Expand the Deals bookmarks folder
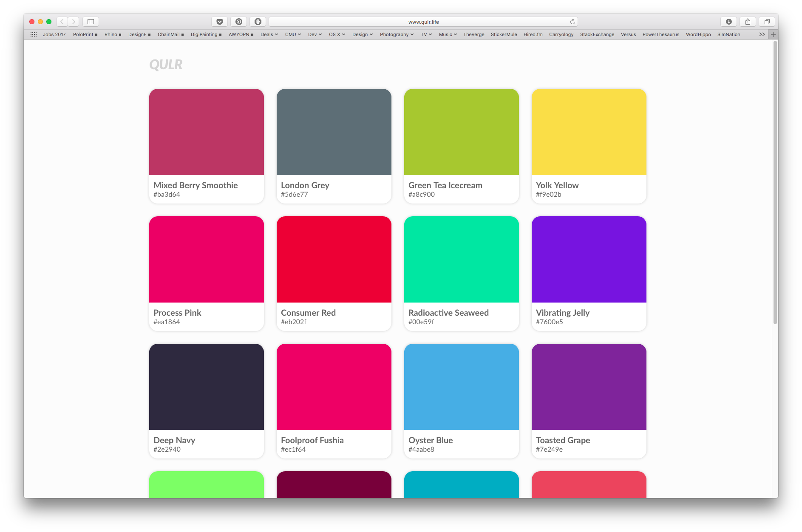This screenshot has width=802, height=532. click(269, 34)
